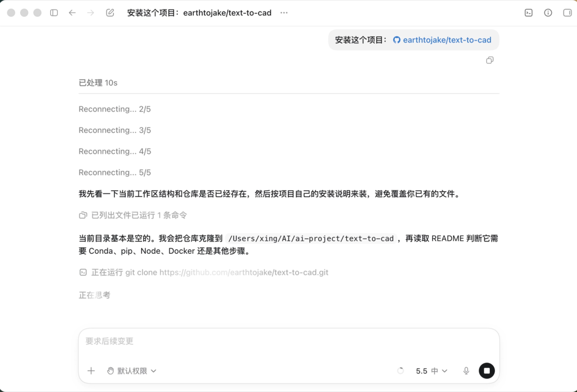This screenshot has height=392, width=577.
Task: Click the paragraph starting '我先看一下当前工作区'
Action: click(270, 194)
